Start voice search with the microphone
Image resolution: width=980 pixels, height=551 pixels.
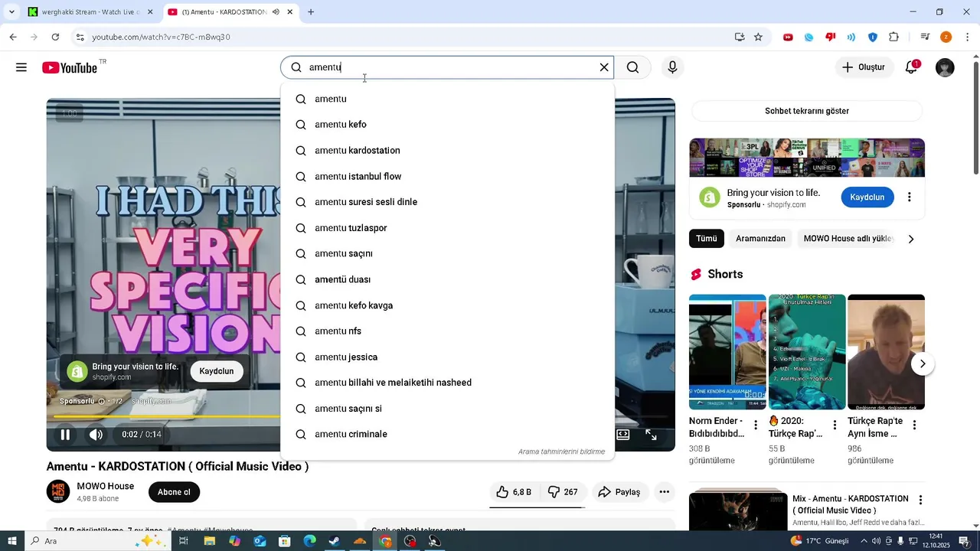(672, 67)
